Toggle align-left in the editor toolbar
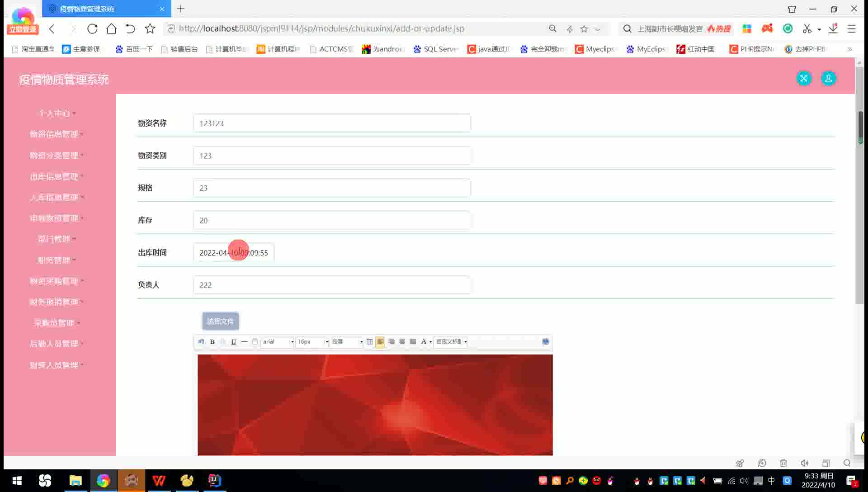868x492 pixels. click(x=380, y=342)
